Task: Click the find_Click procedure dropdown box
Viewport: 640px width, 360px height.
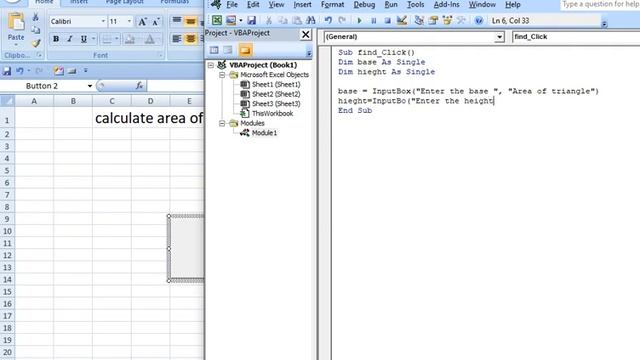Action: tap(576, 37)
